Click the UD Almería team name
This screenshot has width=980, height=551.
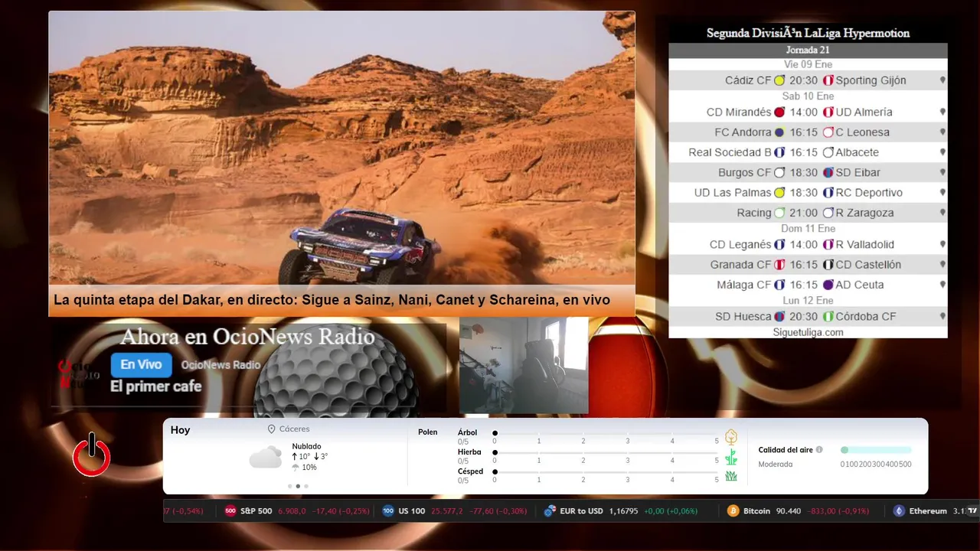[x=864, y=112]
